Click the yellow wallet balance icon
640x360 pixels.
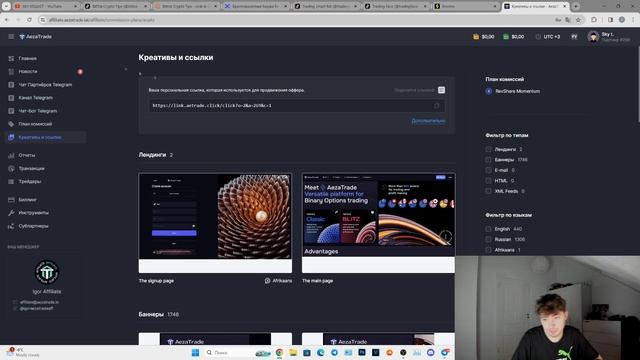click(x=476, y=37)
